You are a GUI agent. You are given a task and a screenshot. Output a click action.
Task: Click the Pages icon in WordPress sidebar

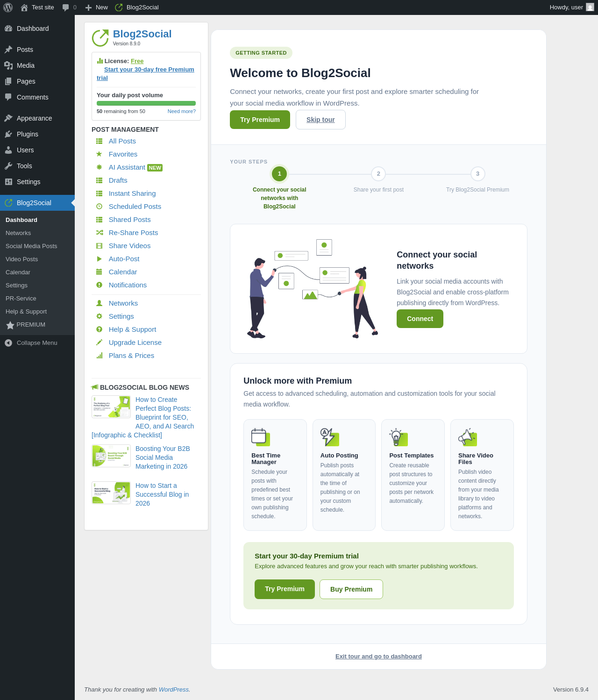coord(8,81)
